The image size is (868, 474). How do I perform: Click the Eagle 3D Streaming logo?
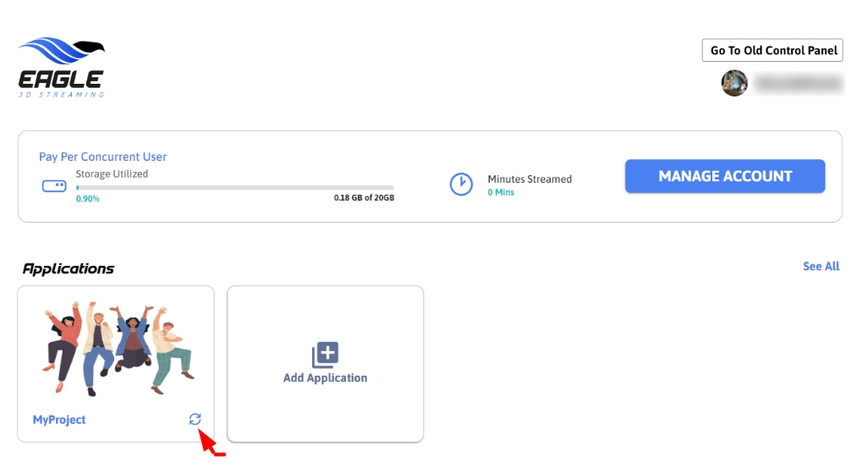pyautogui.click(x=61, y=68)
